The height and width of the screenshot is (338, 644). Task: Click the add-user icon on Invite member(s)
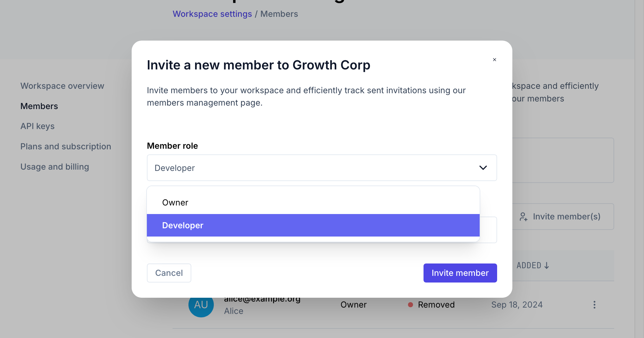pyautogui.click(x=523, y=217)
